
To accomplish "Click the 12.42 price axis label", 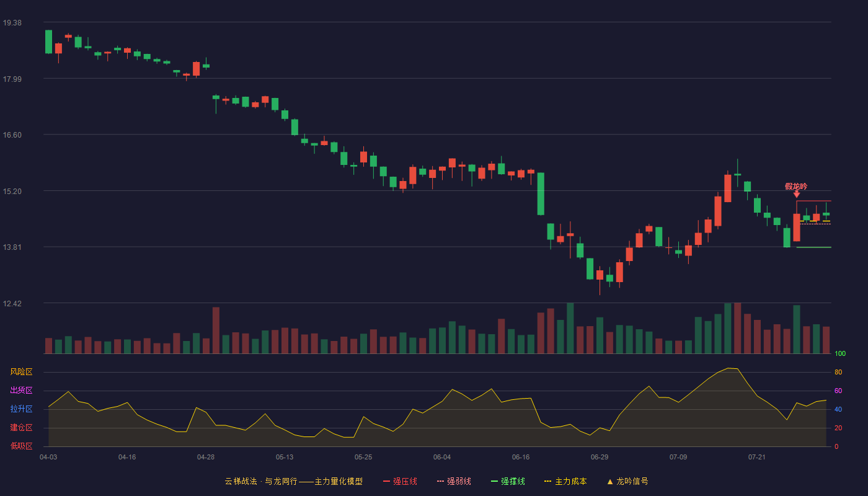I will (x=12, y=304).
